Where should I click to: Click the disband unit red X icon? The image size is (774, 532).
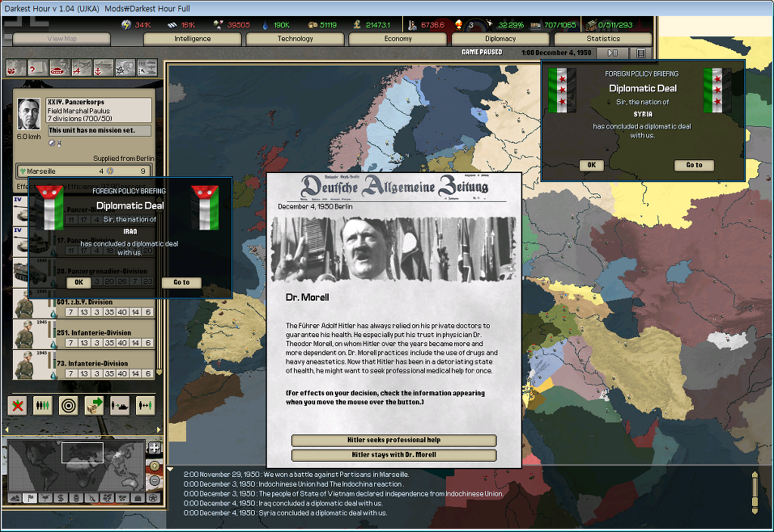point(18,406)
